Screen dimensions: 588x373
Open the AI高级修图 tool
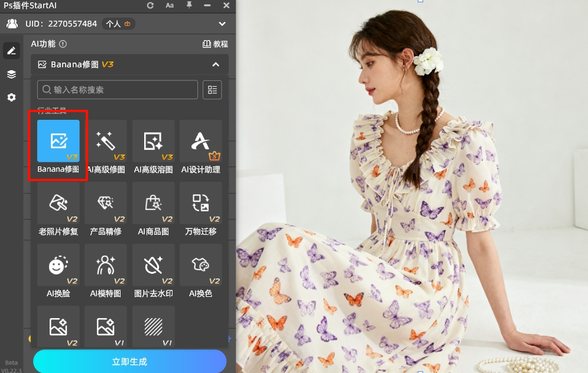[105, 141]
